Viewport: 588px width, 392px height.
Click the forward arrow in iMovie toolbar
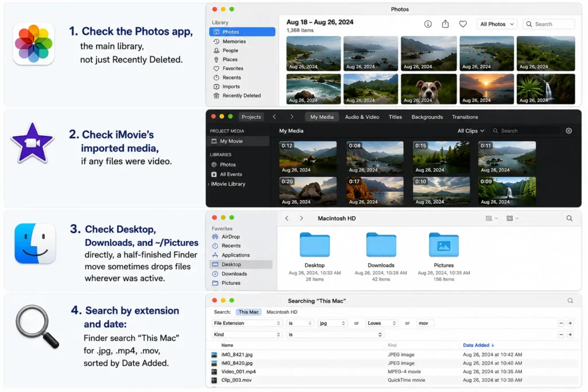(x=292, y=117)
